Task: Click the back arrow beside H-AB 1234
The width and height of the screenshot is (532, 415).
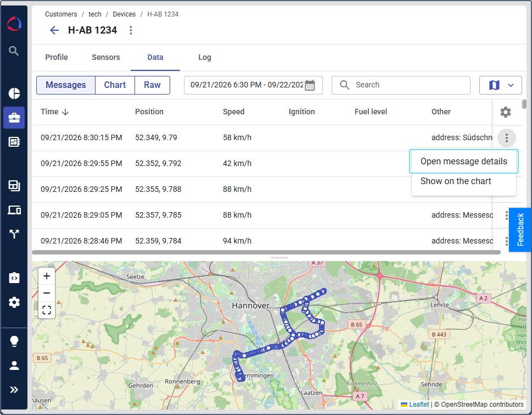Action: point(54,30)
